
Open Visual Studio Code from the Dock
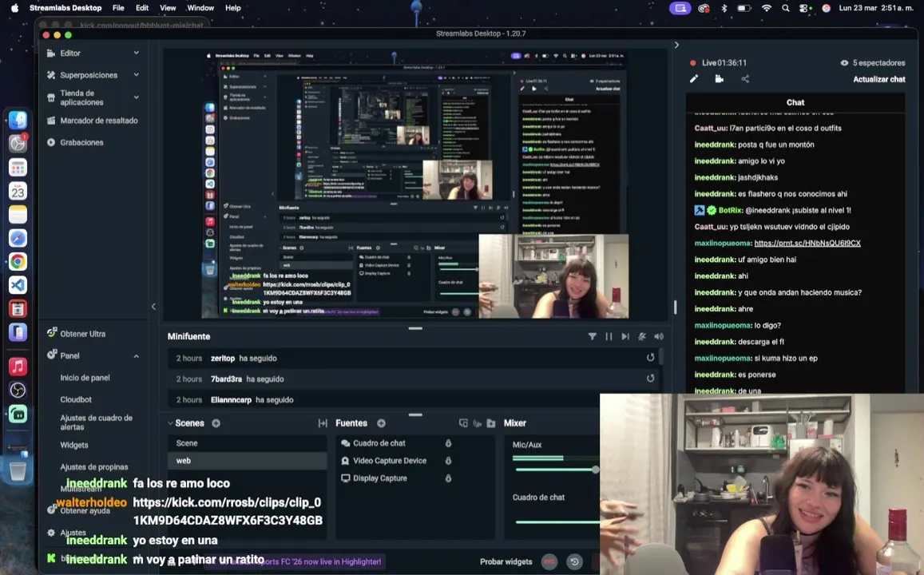[18, 285]
